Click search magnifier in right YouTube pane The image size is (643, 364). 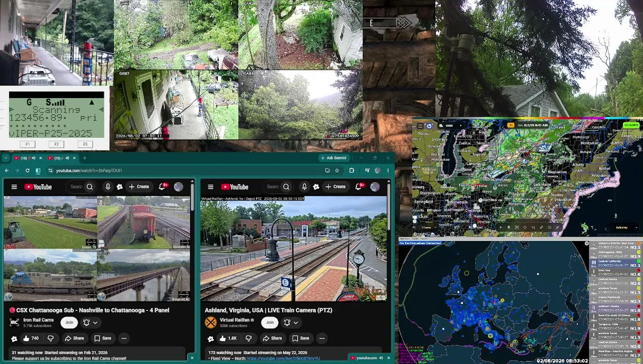(286, 187)
